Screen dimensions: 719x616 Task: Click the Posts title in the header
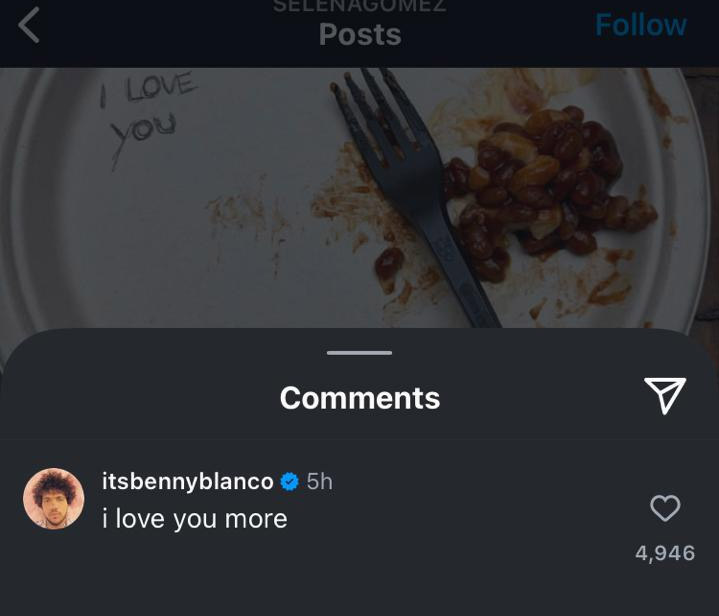tap(359, 35)
